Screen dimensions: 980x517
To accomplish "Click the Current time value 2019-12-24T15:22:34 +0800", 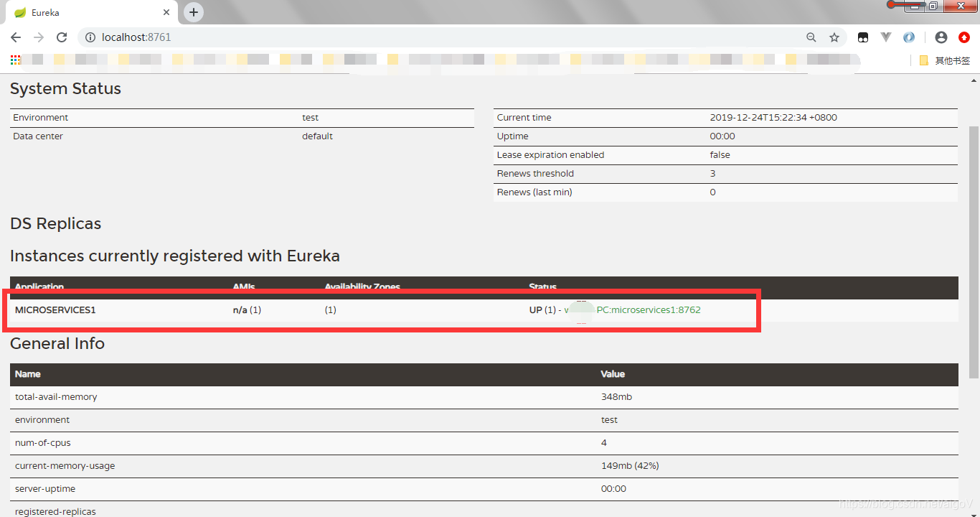I will [773, 118].
